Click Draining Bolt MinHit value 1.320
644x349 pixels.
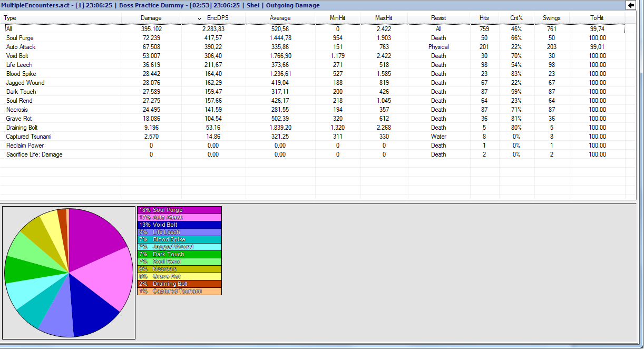[x=338, y=128]
